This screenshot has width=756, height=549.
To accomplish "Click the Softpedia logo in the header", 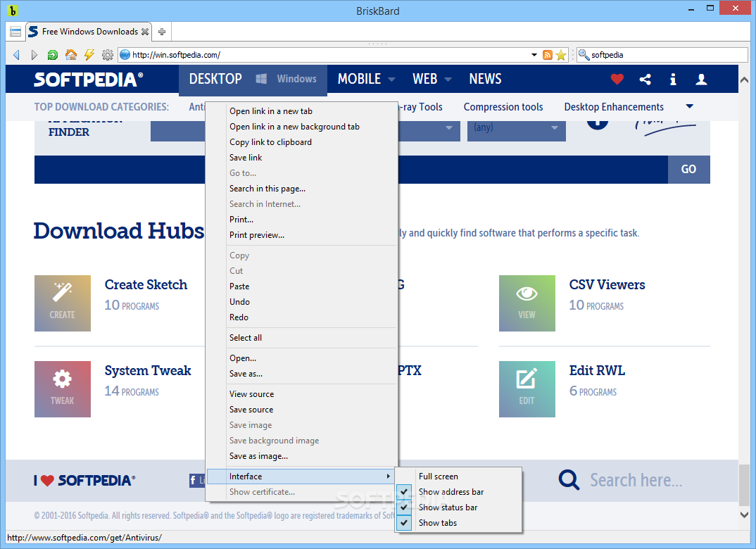I will click(88, 80).
